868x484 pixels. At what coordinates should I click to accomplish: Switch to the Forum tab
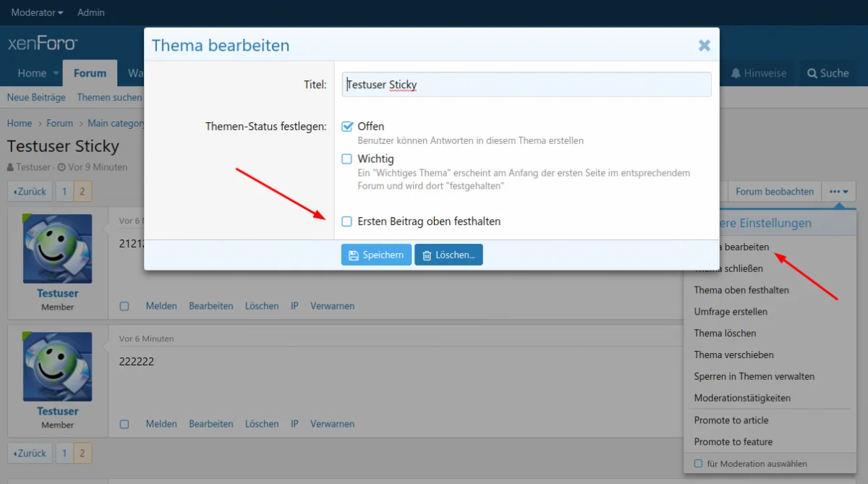(x=90, y=73)
